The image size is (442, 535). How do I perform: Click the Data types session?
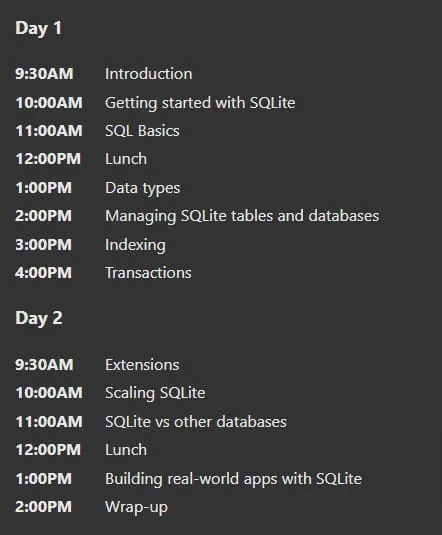pyautogui.click(x=143, y=188)
